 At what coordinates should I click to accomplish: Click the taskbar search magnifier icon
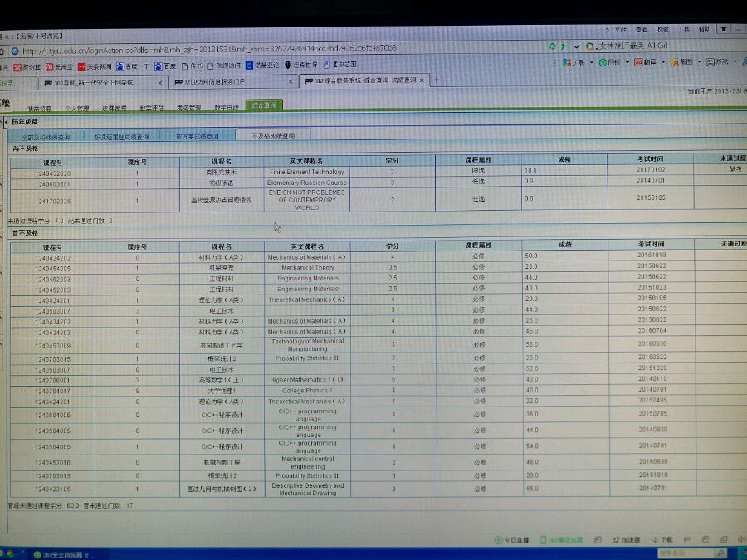point(720,553)
